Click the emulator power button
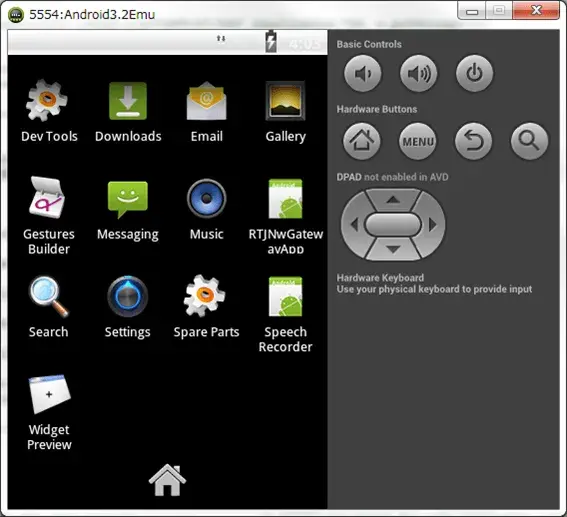 474,73
